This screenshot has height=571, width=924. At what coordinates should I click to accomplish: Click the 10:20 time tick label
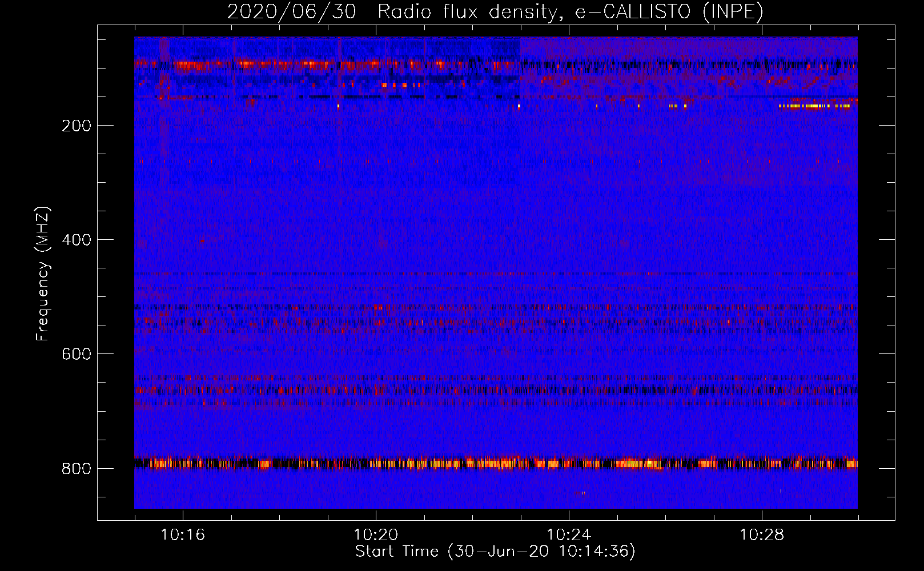[x=376, y=534]
